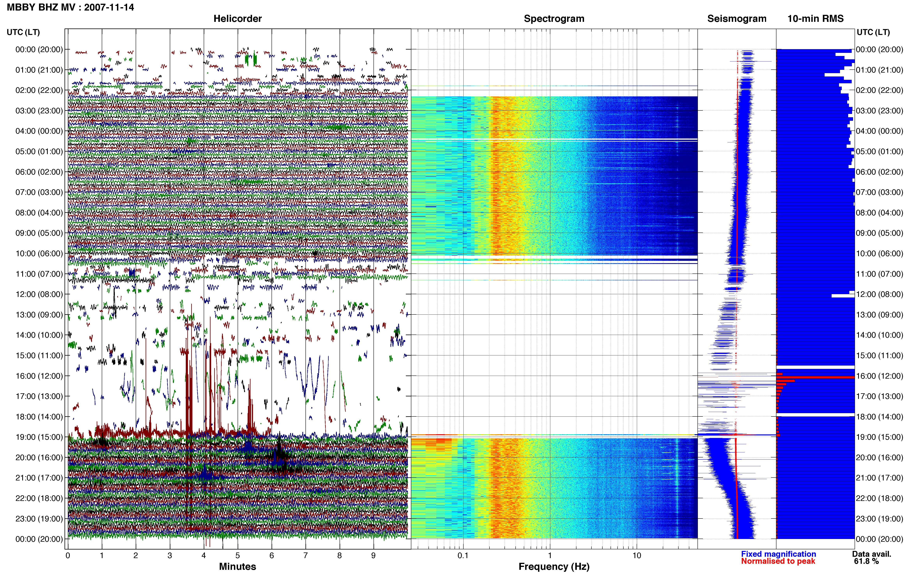This screenshot has height=578, width=924.
Task: Click the long red RMS bar at 16:00
Action: coord(815,377)
